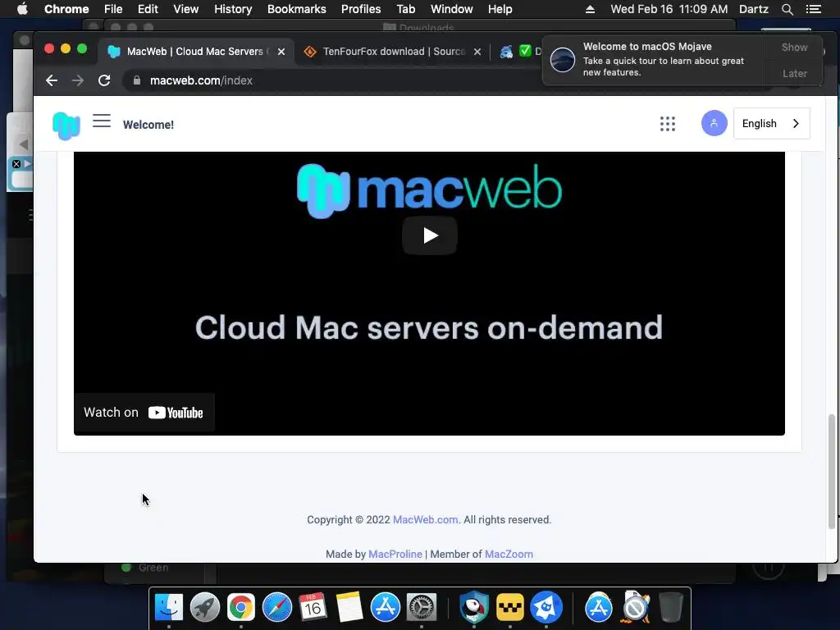Open the yellow taxi app in Dock
This screenshot has height=630, width=840.
(x=510, y=608)
